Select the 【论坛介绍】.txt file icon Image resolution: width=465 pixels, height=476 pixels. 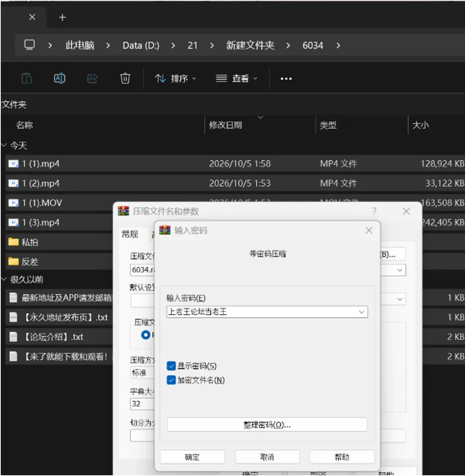pyautogui.click(x=14, y=337)
